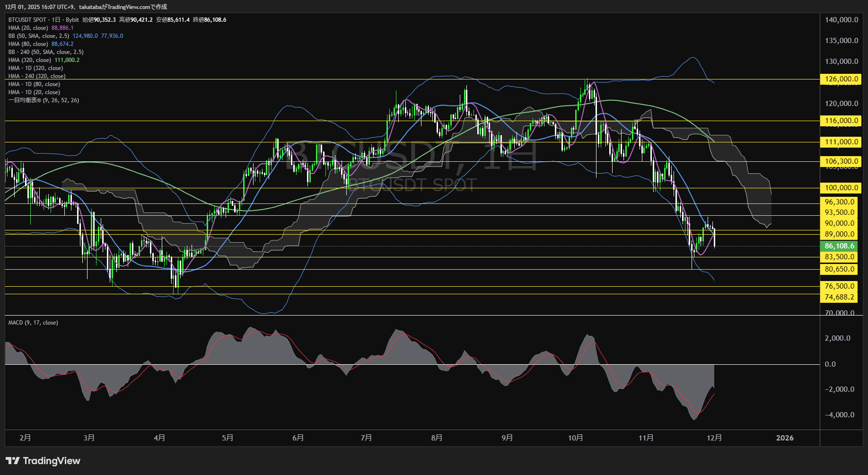Select the 100,000.0 price level label

(x=840, y=188)
